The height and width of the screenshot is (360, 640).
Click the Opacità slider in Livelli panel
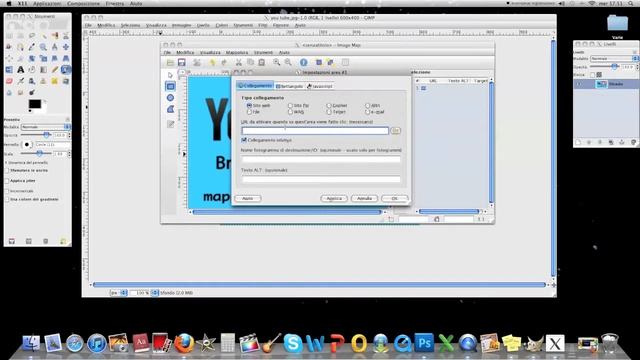[x=605, y=67]
